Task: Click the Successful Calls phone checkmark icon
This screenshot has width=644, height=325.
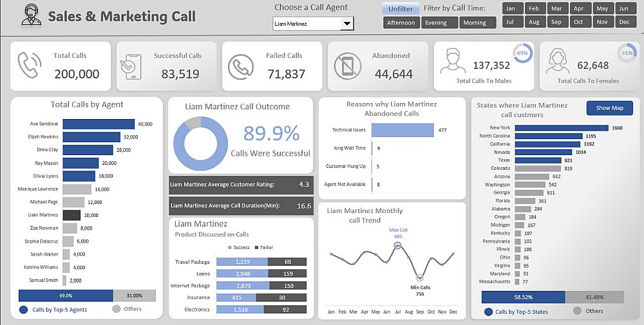Action: 130,66
